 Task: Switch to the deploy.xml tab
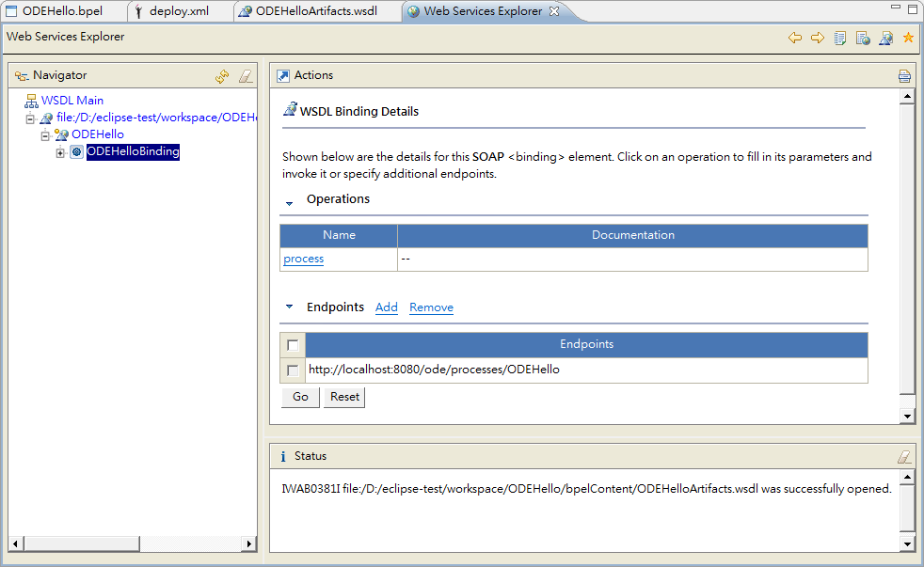tap(179, 11)
